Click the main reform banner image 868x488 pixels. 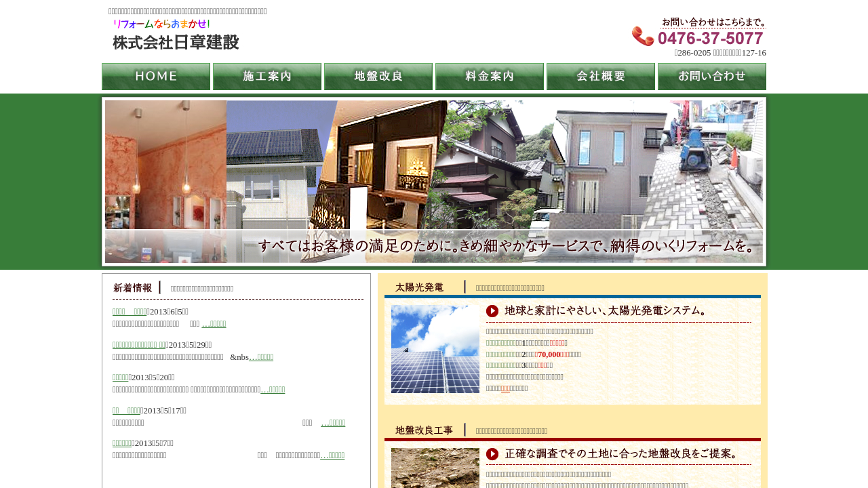[x=434, y=182]
